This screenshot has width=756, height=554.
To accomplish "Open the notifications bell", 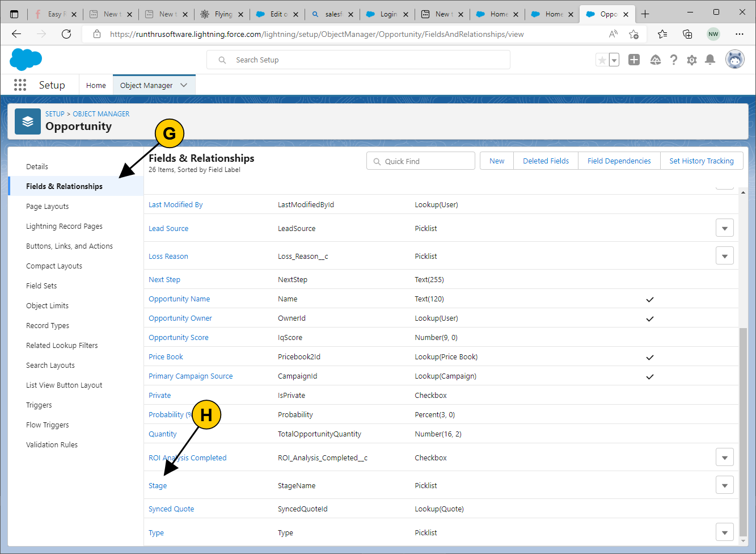I will (709, 60).
